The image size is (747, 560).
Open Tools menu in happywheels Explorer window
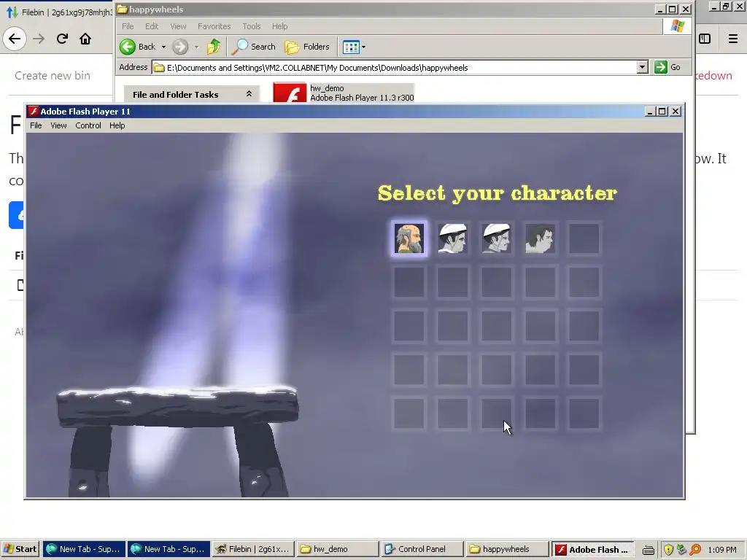(251, 26)
